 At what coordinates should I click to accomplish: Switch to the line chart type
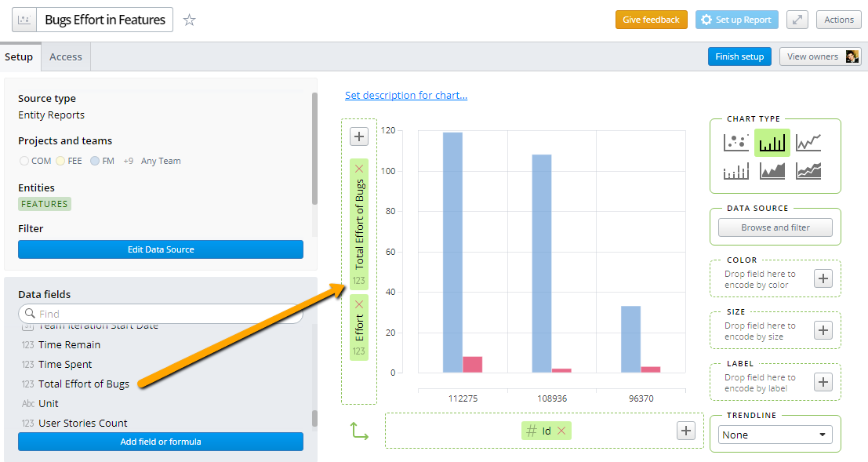(808, 141)
